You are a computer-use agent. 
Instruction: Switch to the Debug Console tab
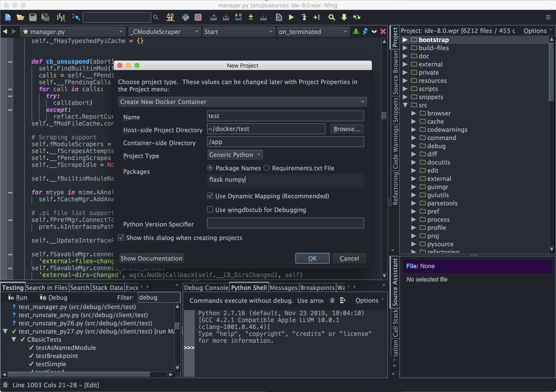206,288
